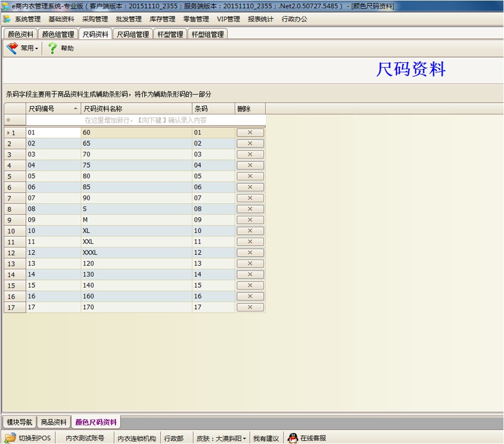Sort by the 尺码编号 column header
Viewport: 504px width, 444px height.
click(x=53, y=109)
